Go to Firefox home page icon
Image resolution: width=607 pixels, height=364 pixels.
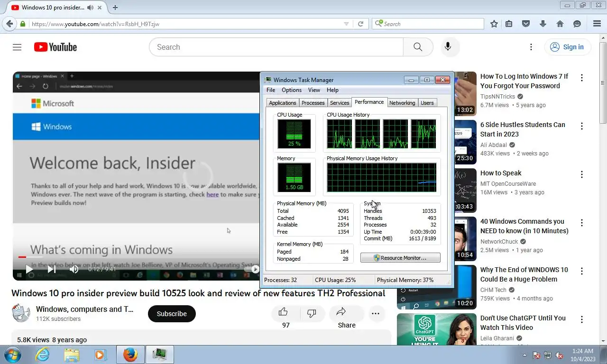pyautogui.click(x=560, y=24)
